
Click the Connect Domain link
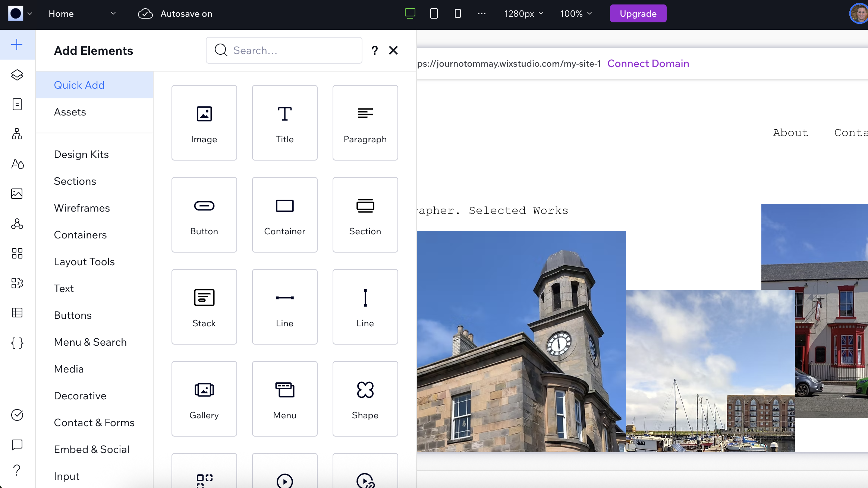coord(648,63)
